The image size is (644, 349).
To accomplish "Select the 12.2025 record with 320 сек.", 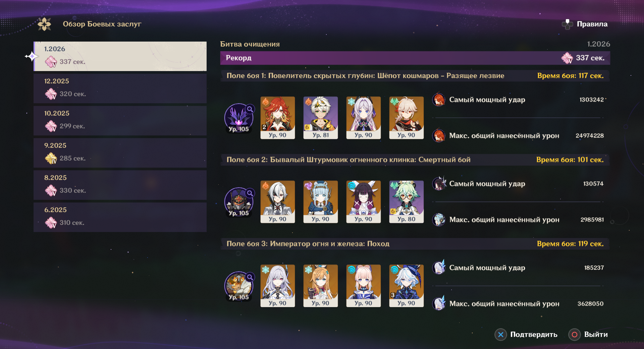I will (x=120, y=89).
